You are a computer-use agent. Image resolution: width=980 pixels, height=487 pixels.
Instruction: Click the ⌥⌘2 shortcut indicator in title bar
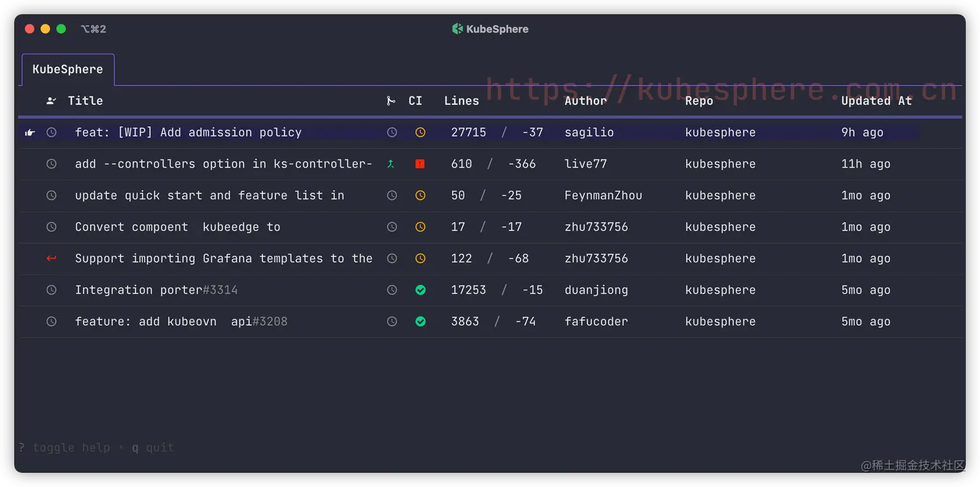coord(93,29)
